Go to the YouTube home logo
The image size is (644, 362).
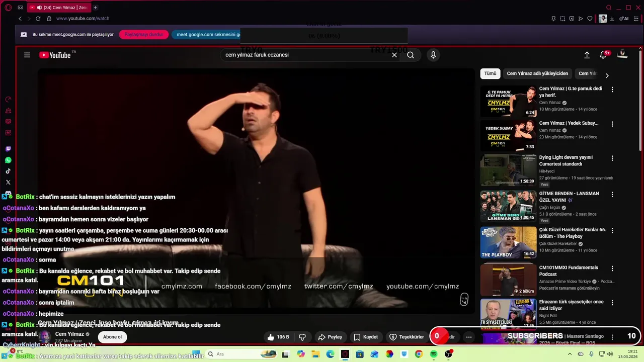tap(56, 55)
